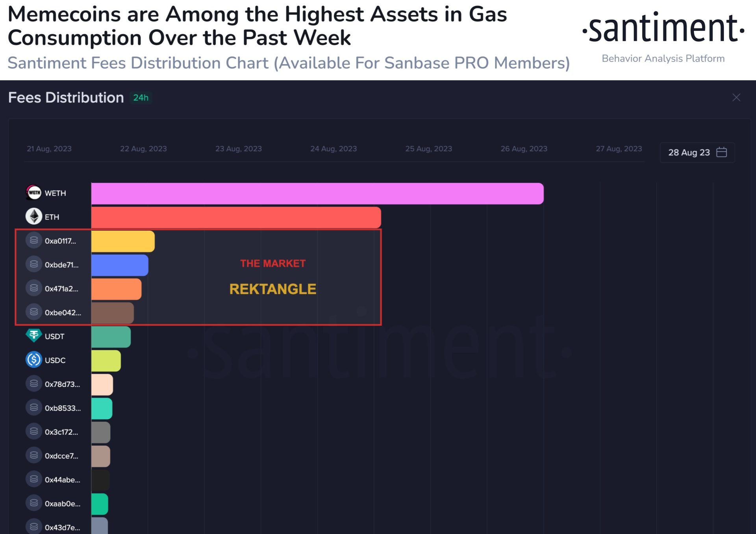Open the 0xbde71... token label
This screenshot has height=534, width=756.
61,265
